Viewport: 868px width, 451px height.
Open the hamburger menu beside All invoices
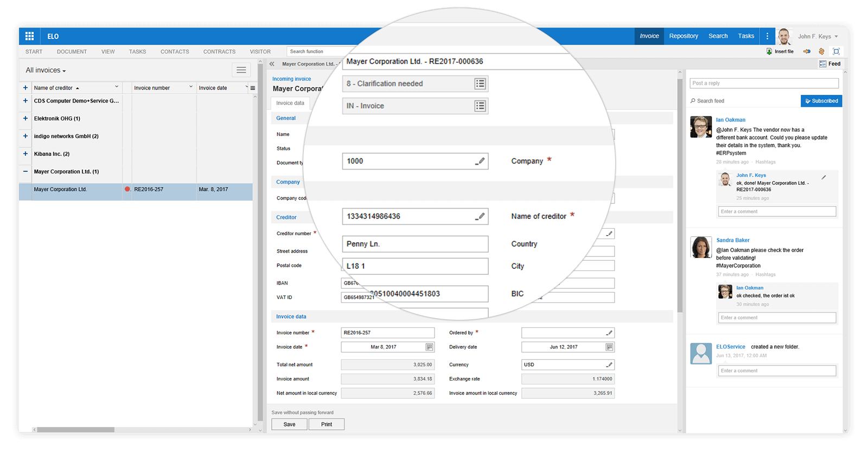[241, 70]
